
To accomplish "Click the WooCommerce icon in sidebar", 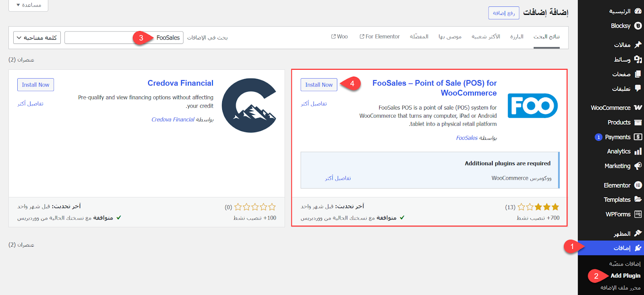I will click(x=638, y=108).
